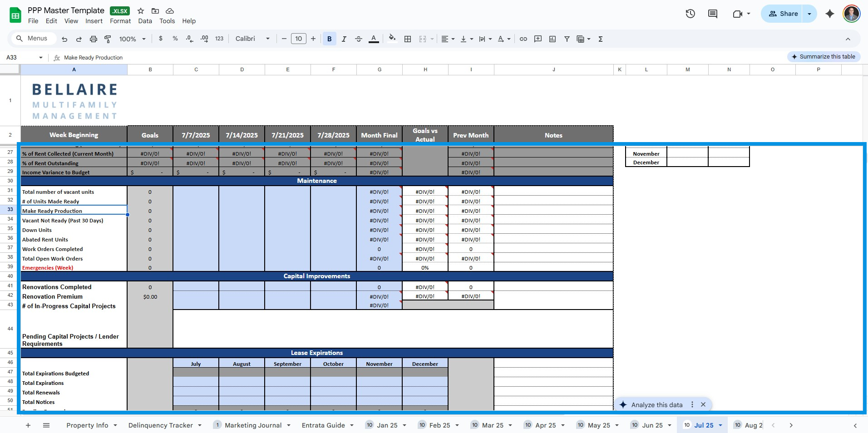The height and width of the screenshot is (433, 868).
Task: Click the insert link icon
Action: (x=523, y=39)
